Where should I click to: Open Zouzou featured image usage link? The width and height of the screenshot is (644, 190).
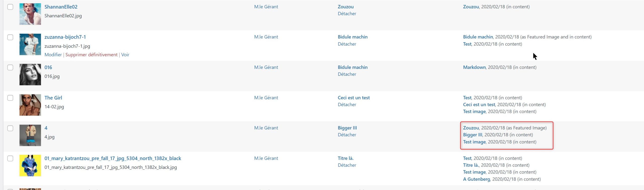(471, 128)
